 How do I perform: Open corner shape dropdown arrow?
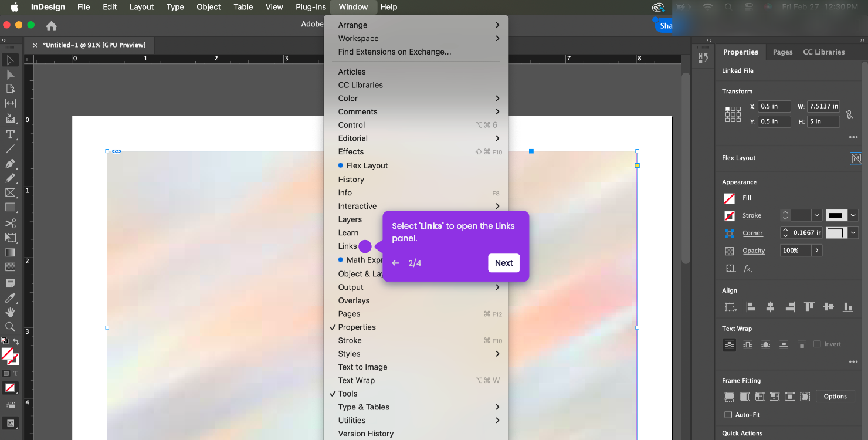coord(853,233)
